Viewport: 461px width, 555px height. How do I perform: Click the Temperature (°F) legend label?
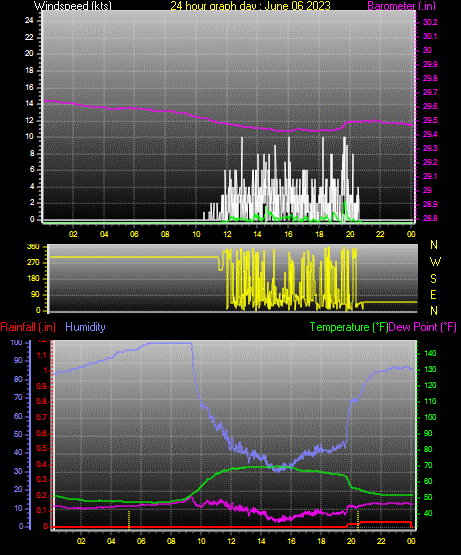coord(349,327)
